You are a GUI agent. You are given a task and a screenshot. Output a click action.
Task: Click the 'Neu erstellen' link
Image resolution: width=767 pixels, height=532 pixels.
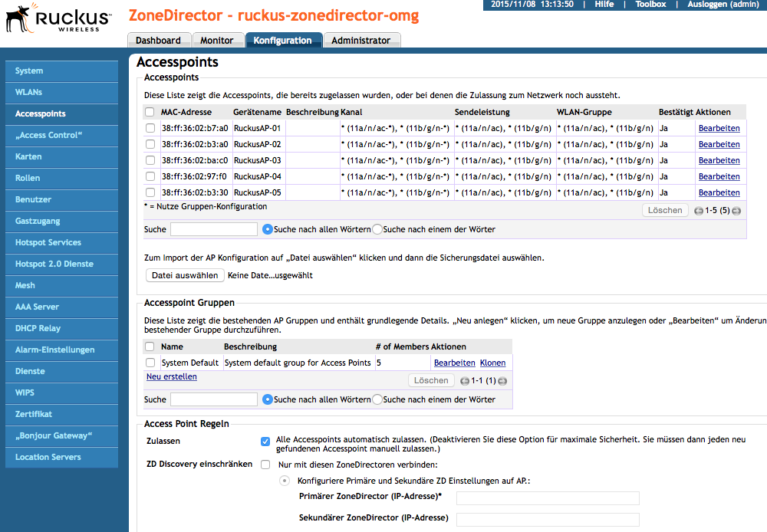[x=171, y=376]
